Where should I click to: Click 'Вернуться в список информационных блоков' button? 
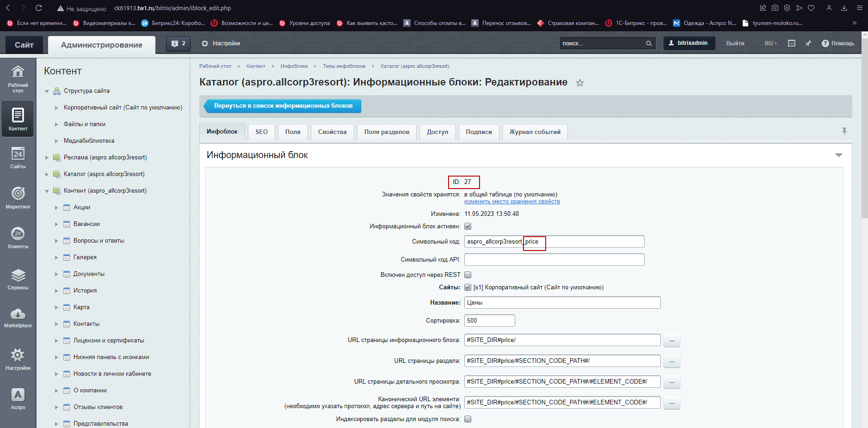[283, 106]
